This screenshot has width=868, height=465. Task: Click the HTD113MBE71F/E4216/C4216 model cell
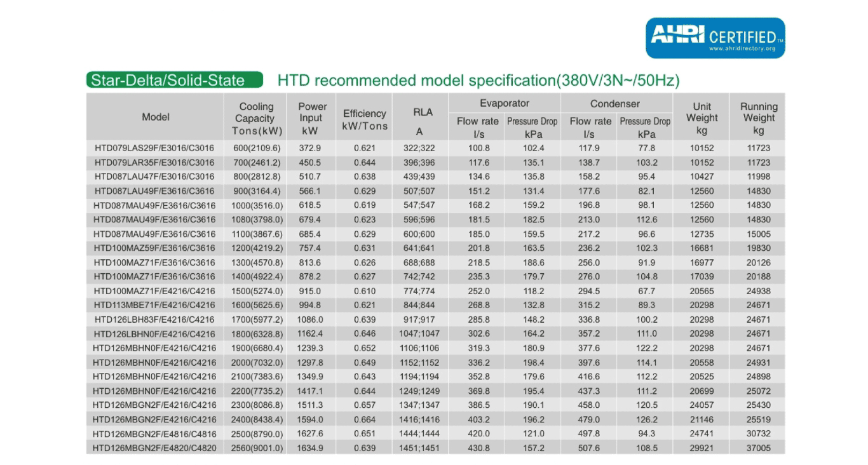(154, 306)
